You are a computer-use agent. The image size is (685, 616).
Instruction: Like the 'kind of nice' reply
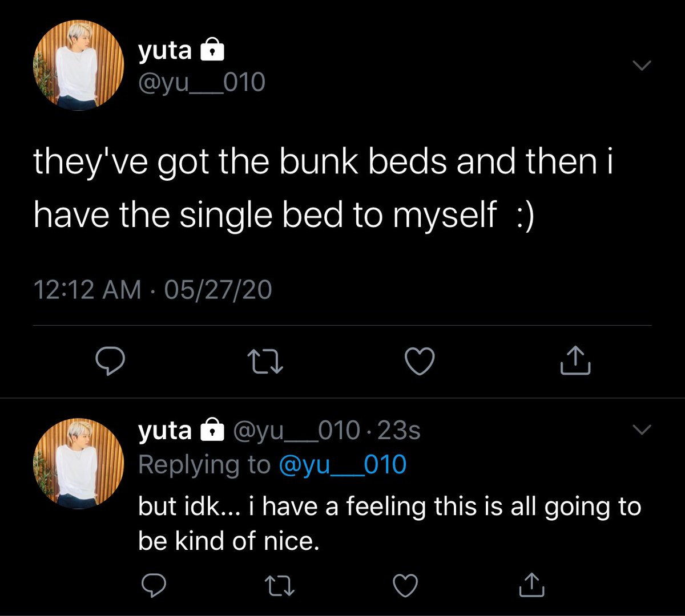405,585
